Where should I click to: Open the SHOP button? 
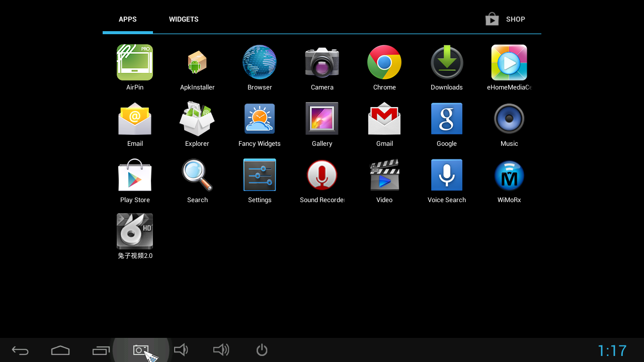[505, 19]
